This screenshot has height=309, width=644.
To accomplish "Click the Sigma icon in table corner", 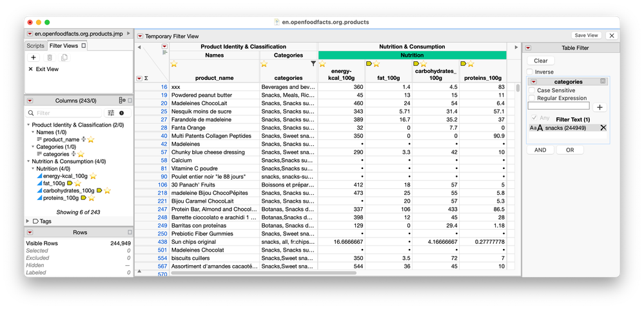I will (x=146, y=78).
